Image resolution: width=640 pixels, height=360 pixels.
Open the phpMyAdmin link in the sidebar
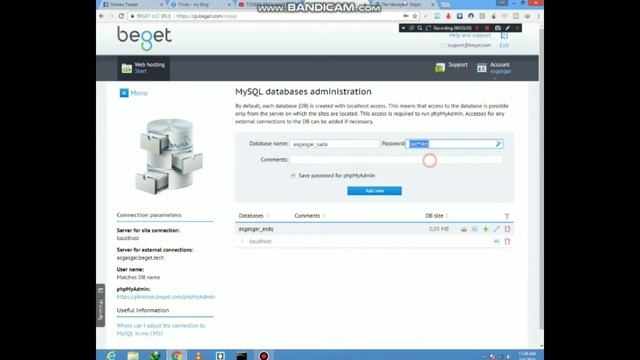tap(166, 297)
